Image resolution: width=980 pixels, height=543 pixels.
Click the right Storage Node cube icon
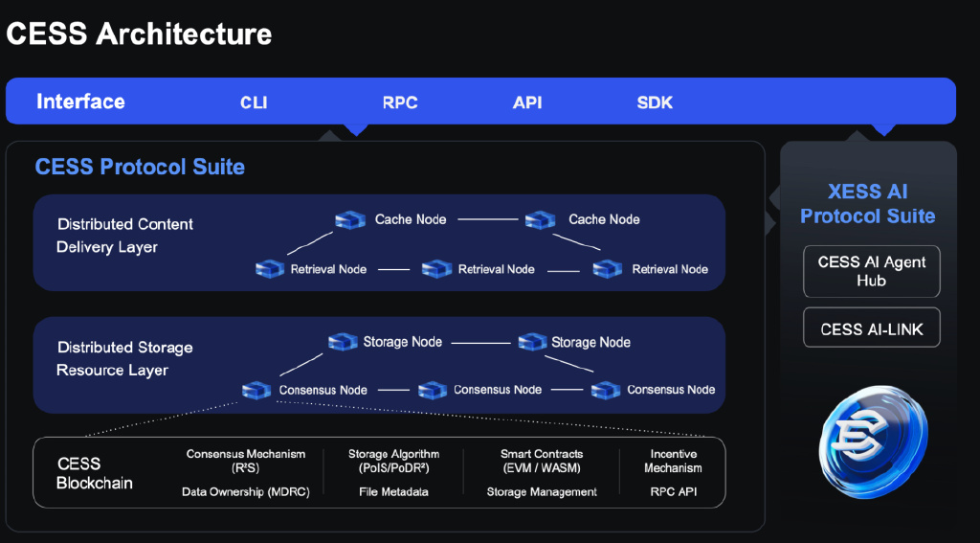[532, 342]
